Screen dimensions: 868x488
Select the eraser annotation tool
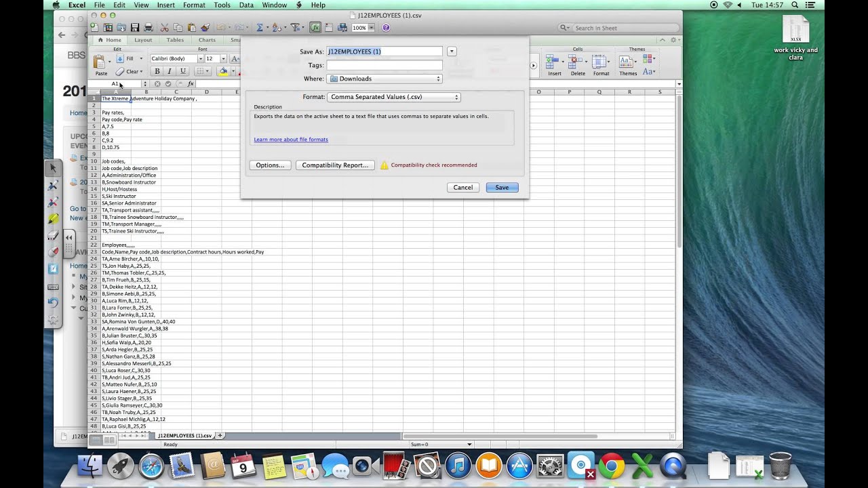click(x=54, y=235)
